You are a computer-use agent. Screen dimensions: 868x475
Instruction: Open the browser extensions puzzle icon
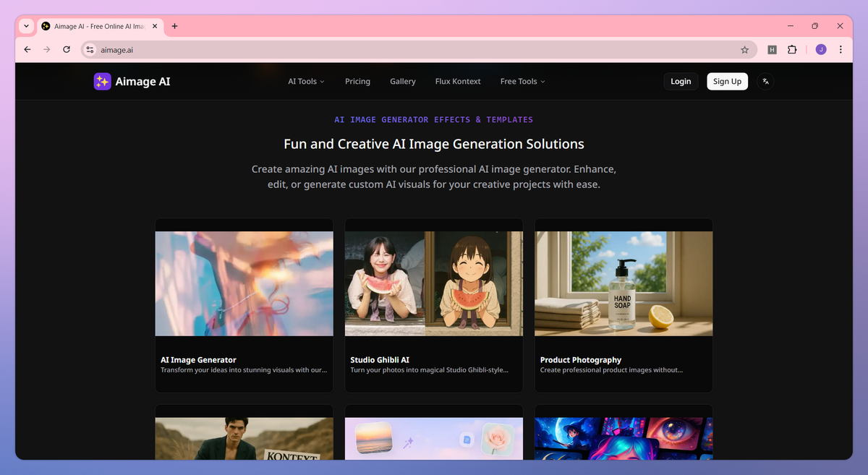792,50
